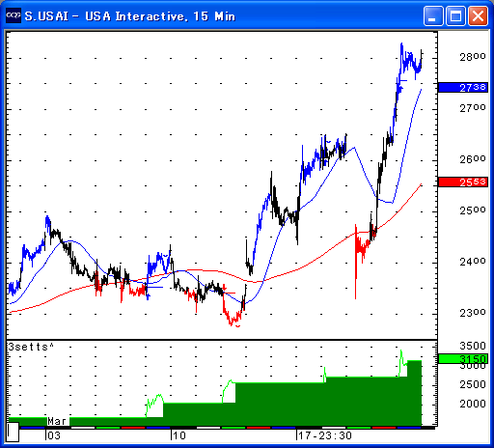494x448 pixels.
Task: Click the 3500 study scale label
Action: point(473,346)
